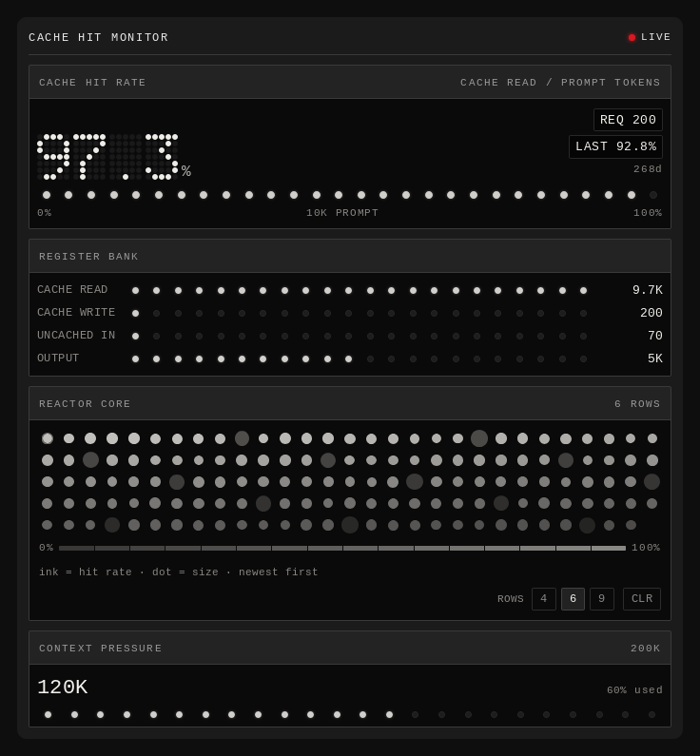Viewport: 700px width, 756px height.
Task: Click the lit dot in UNCACHED IN row
Action: click(135, 336)
